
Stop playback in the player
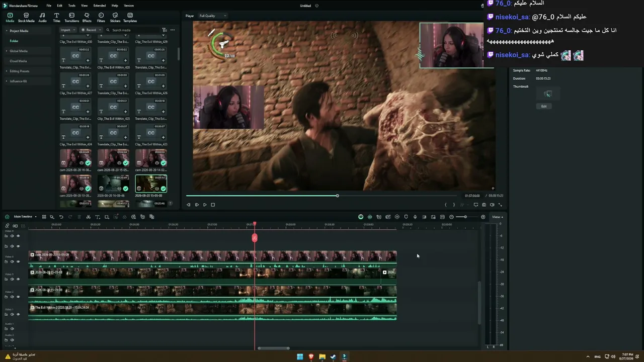pyautogui.click(x=213, y=205)
